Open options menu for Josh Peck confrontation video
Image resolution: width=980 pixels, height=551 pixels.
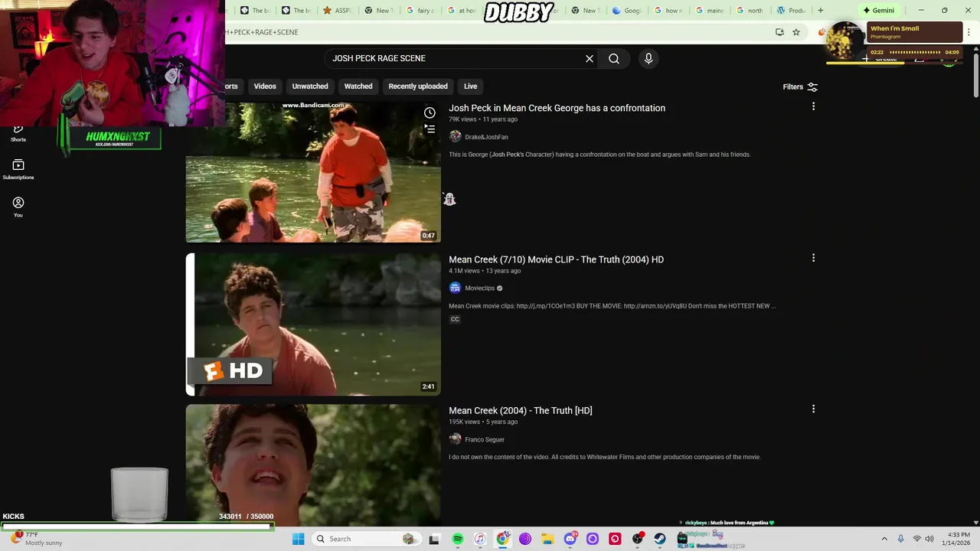(x=813, y=107)
